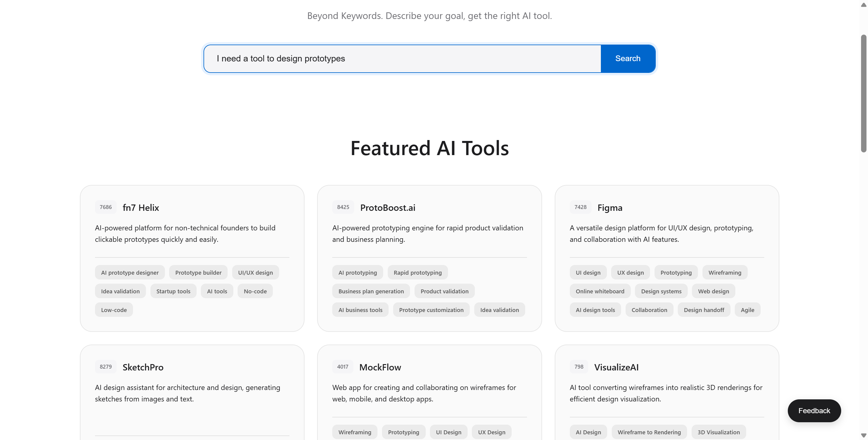This screenshot has height=440, width=868.
Task: Select the Online whiteboard tag
Action: coord(600,291)
